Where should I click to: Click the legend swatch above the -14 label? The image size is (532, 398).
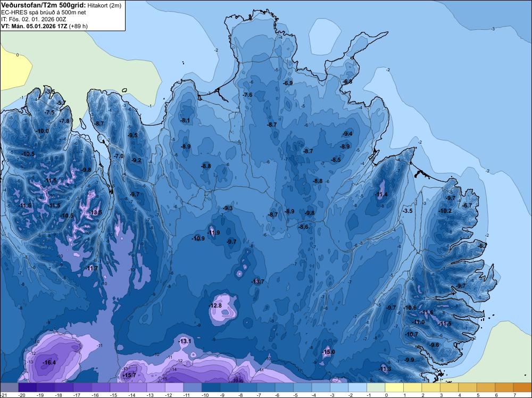pyautogui.click(x=137, y=387)
